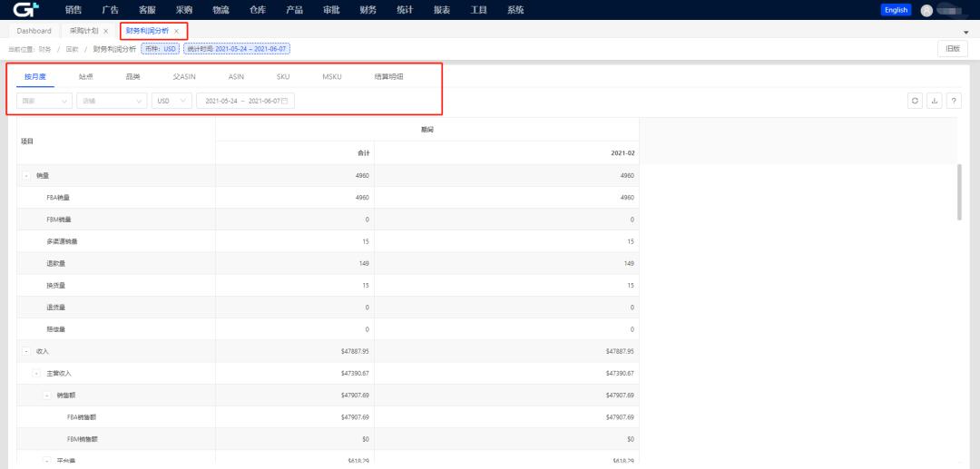Open the 财务 menu in top bar

click(x=367, y=10)
